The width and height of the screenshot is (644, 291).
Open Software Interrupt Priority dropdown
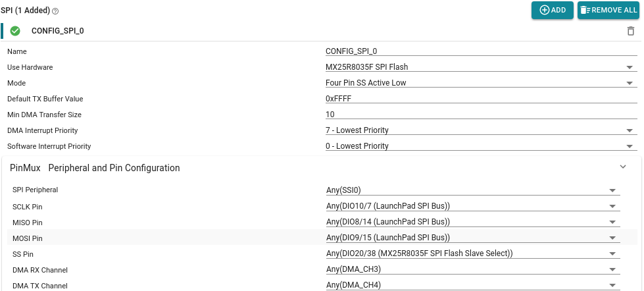(x=481, y=146)
